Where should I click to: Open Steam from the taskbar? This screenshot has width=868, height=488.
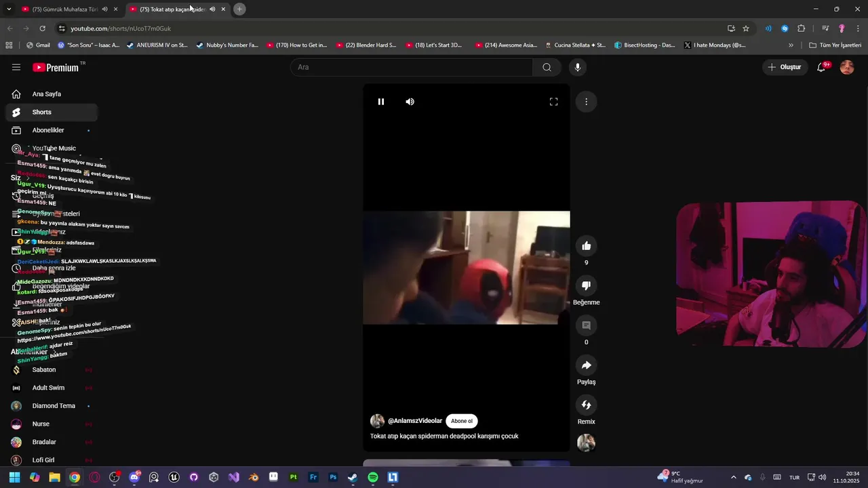pyautogui.click(x=353, y=477)
